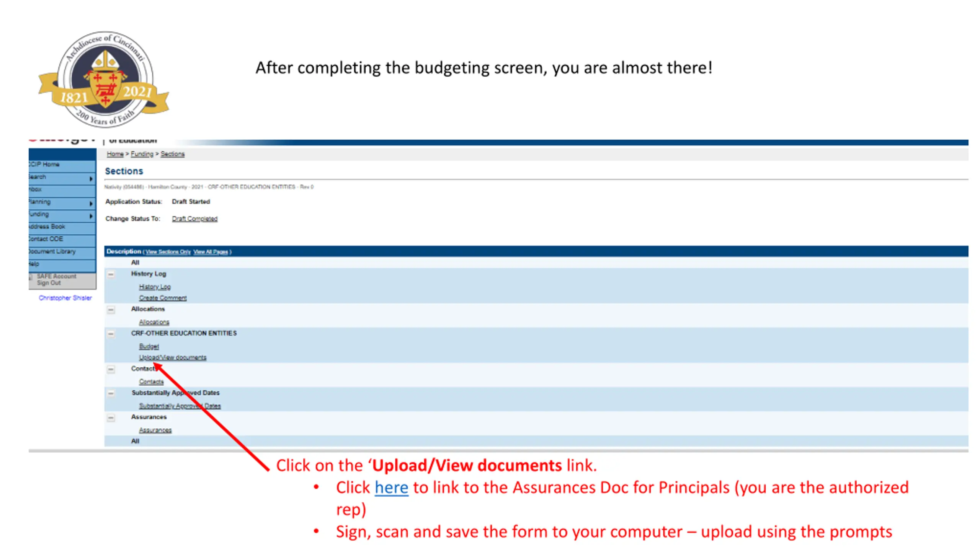Collapse the Allocations section
Screen dimensions: 980x551
pyautogui.click(x=111, y=310)
